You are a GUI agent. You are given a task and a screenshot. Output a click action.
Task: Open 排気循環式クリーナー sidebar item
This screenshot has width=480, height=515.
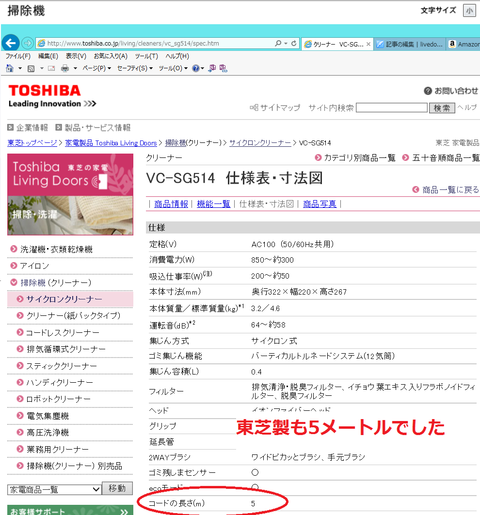pos(66,349)
